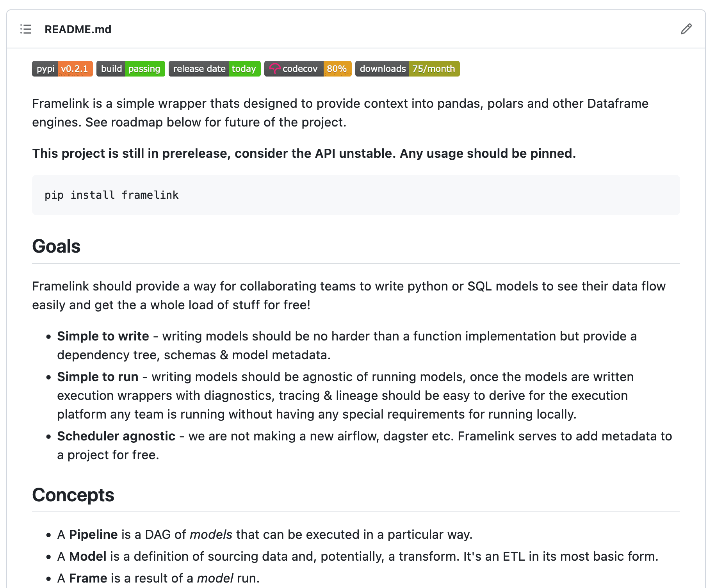716x588 pixels.
Task: Click the bold 'Scheduler agnostic' text
Action: pos(116,436)
